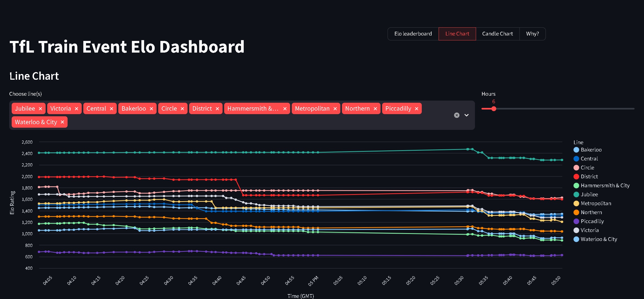Clear all selected lines
This screenshot has height=299, width=644.
tap(457, 115)
